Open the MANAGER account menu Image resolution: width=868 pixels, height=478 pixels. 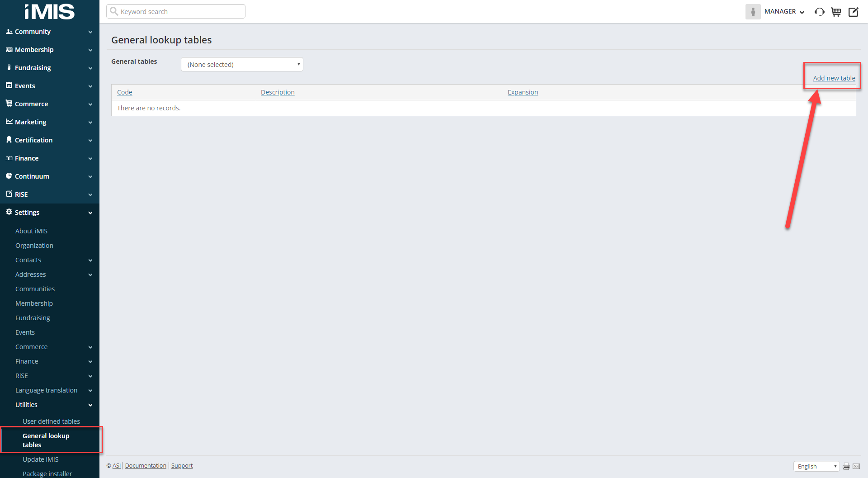coord(784,12)
